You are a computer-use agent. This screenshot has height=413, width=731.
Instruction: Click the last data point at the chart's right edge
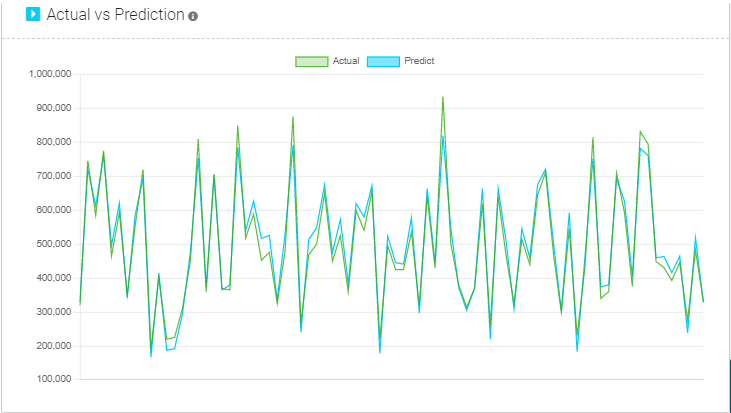703,302
